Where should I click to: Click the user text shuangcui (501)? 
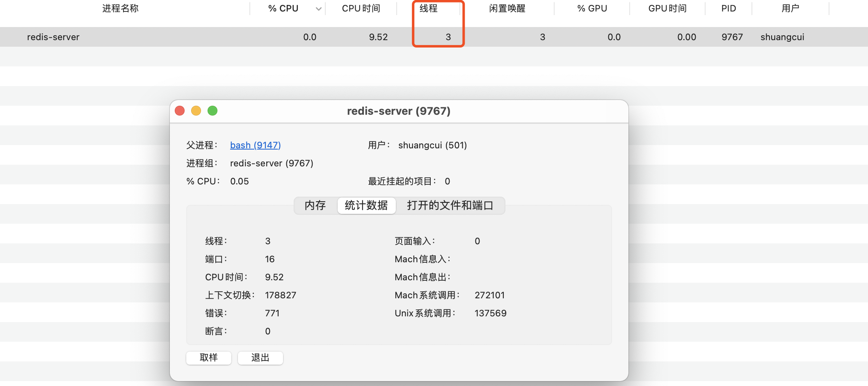point(432,145)
